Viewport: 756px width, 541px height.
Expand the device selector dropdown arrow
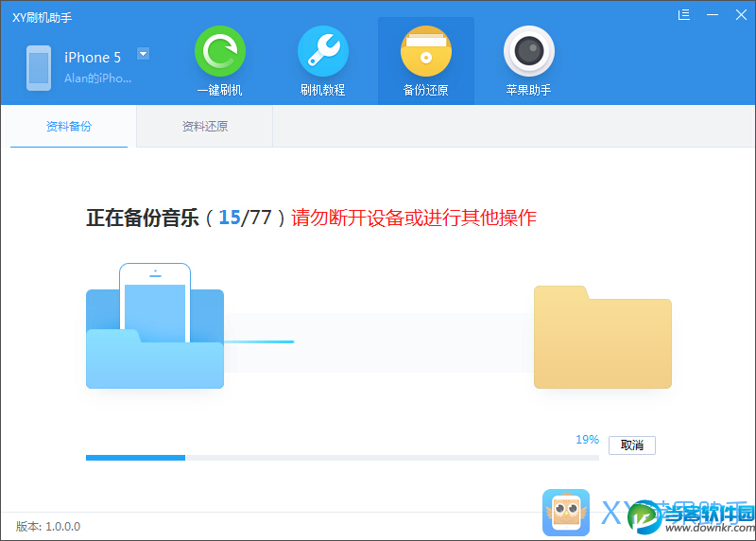[x=144, y=54]
